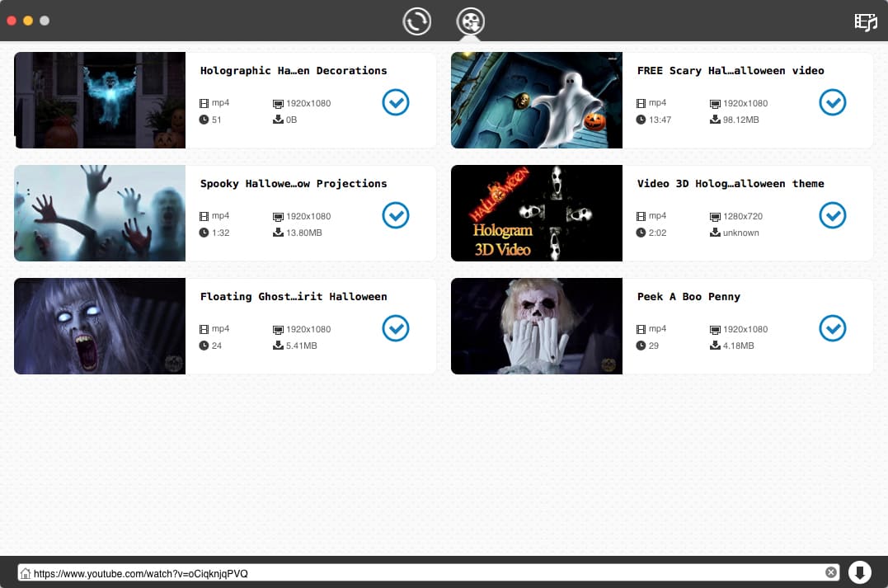Click the file size icon next to 4.18MB
Image resolution: width=888 pixels, height=588 pixels.
click(x=716, y=346)
